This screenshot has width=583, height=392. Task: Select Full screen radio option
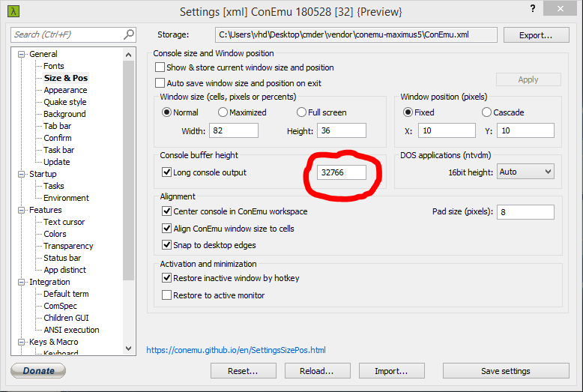(x=301, y=112)
